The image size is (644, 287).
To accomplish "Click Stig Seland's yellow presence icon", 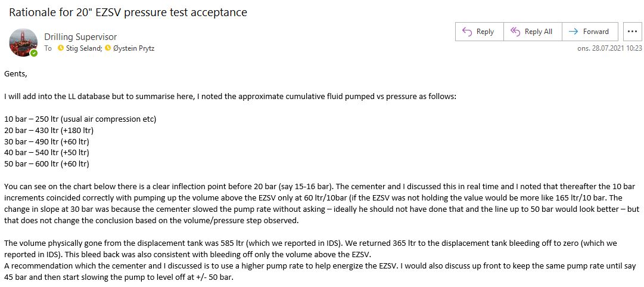I will 61,48.
